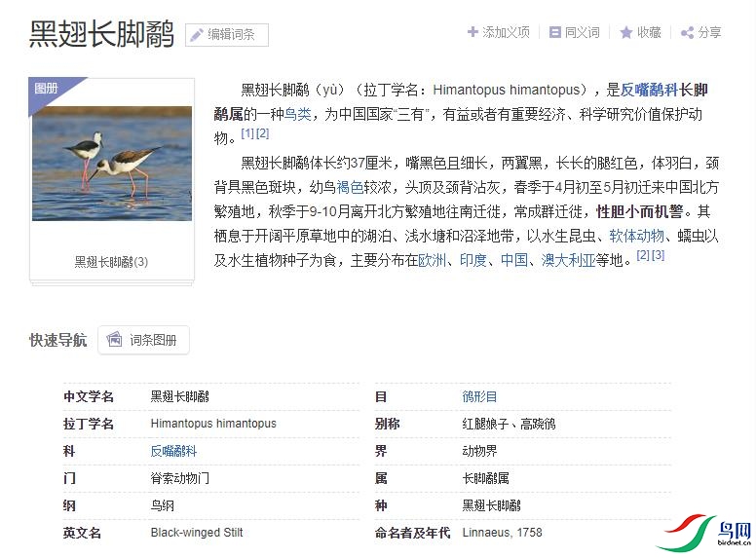Click the 命名者及年代 row label
Image resolution: width=756 pixels, height=558 pixels.
412,533
